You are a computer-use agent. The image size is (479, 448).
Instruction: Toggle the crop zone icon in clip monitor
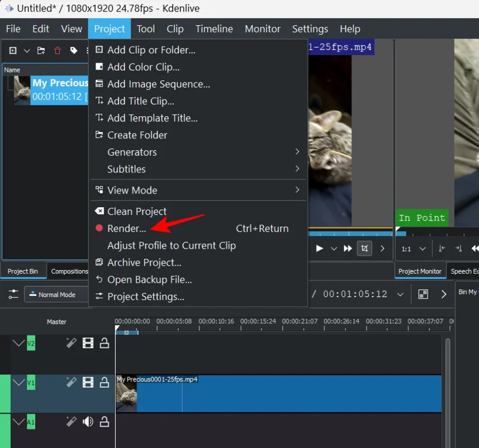(x=365, y=249)
